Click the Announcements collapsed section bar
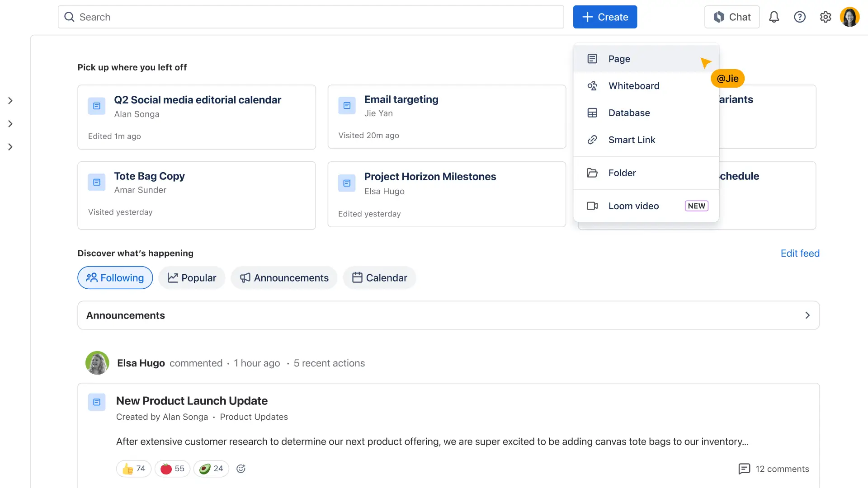 coord(448,315)
